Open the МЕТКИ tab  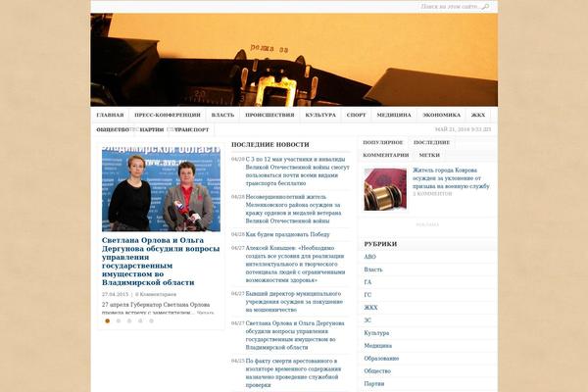pyautogui.click(x=429, y=155)
